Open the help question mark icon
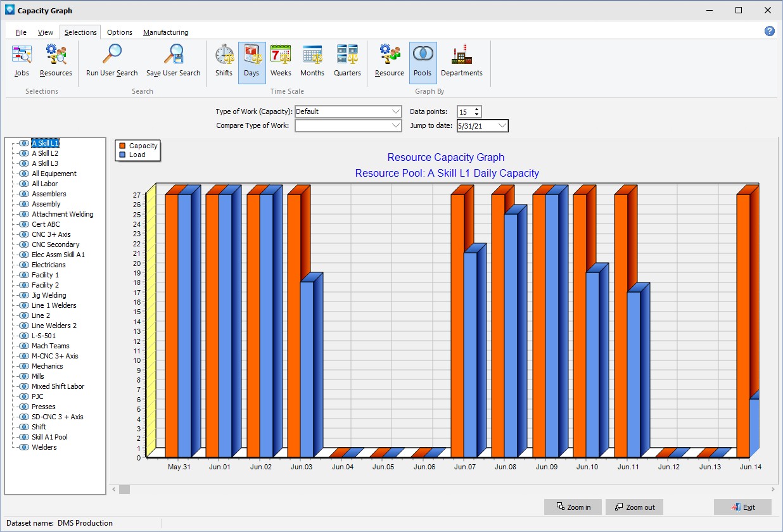 (x=770, y=31)
